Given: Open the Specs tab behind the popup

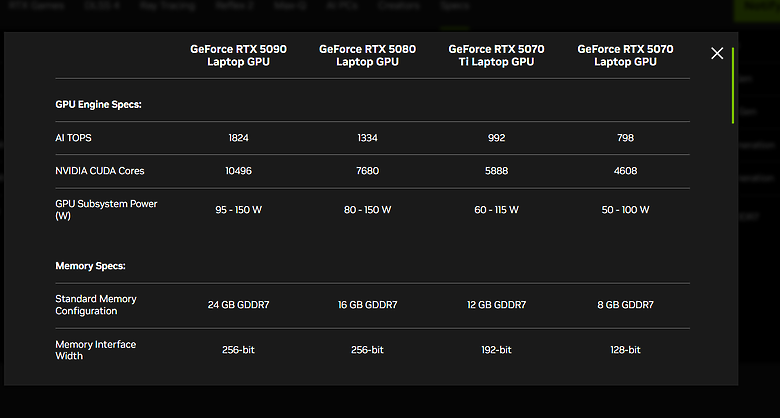Looking at the screenshot, I should (x=455, y=6).
